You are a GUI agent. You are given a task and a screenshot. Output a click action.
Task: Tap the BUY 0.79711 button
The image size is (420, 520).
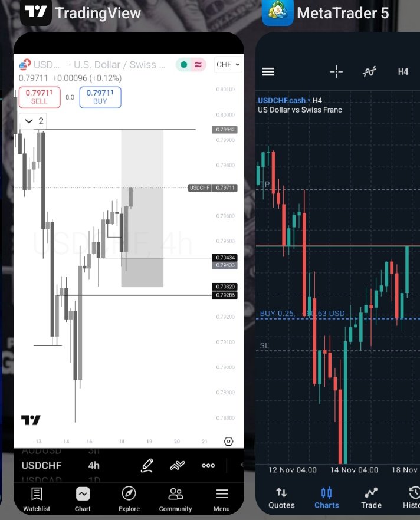(x=100, y=97)
